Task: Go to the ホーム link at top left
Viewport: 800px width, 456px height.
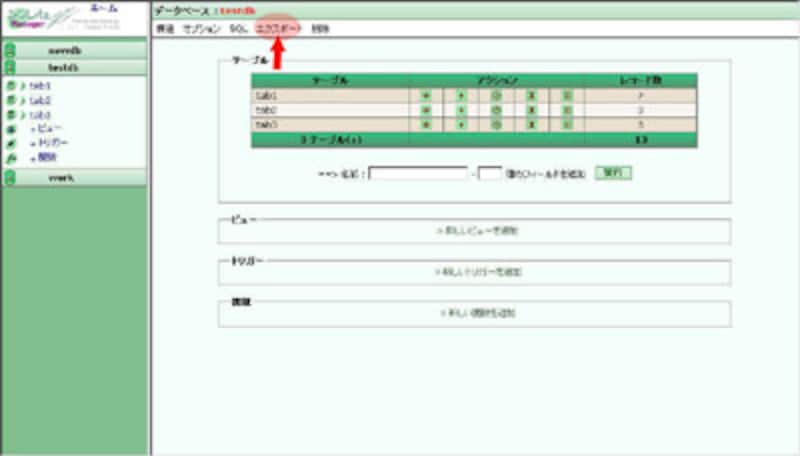Action: click(104, 8)
